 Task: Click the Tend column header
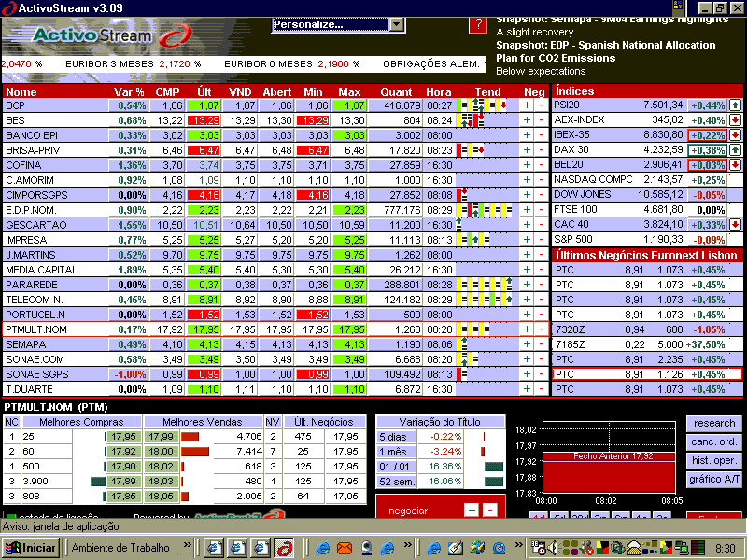point(487,91)
